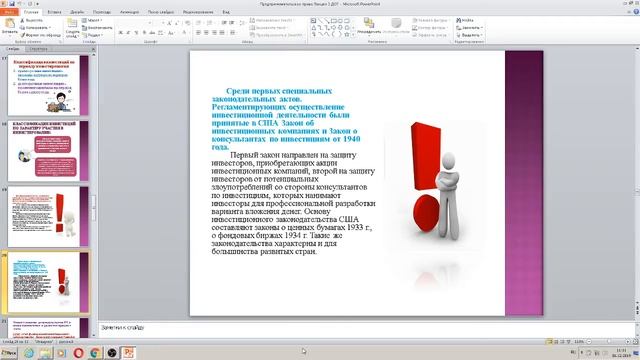Click Reset (Восстановить) slide button
640x360 pixels.
pyautogui.click(x=97, y=28)
